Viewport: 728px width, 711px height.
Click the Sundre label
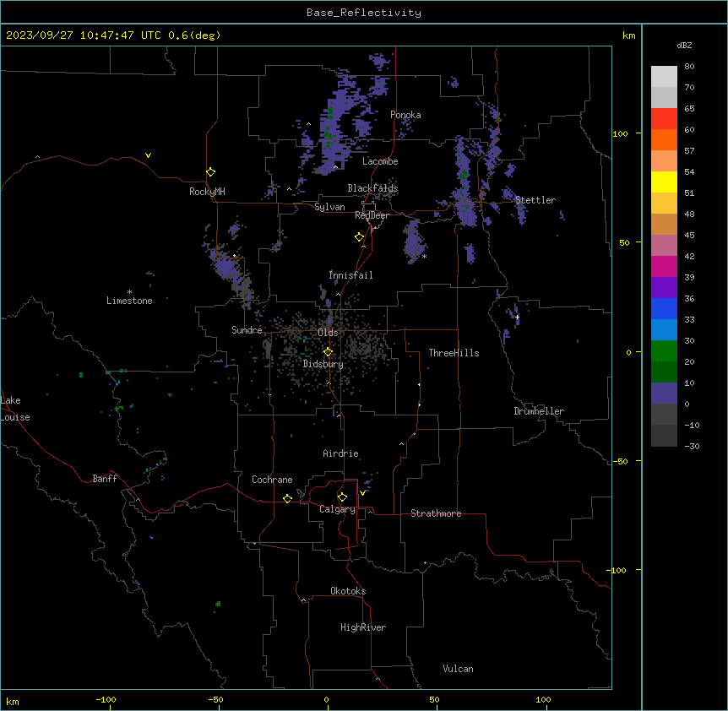point(247,330)
